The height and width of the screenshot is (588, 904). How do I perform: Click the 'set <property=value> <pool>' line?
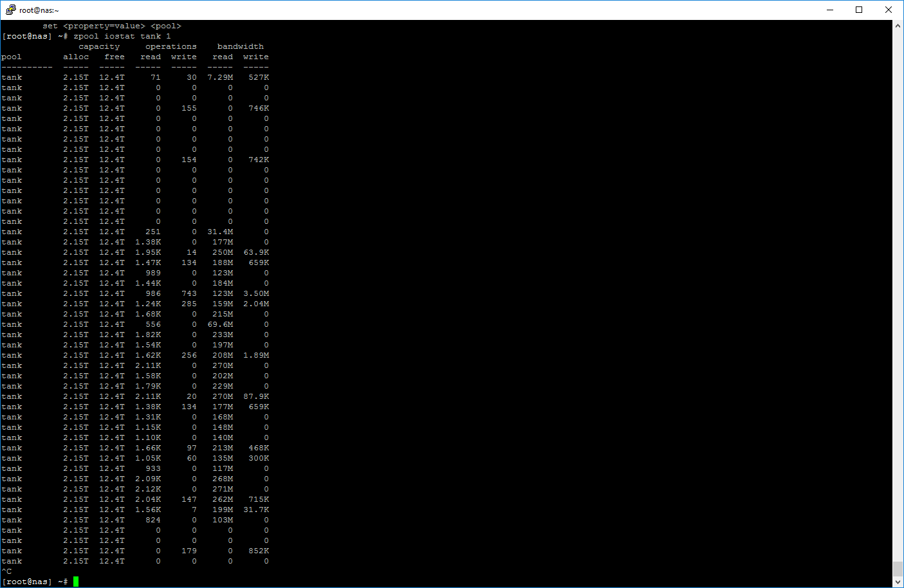[112, 26]
